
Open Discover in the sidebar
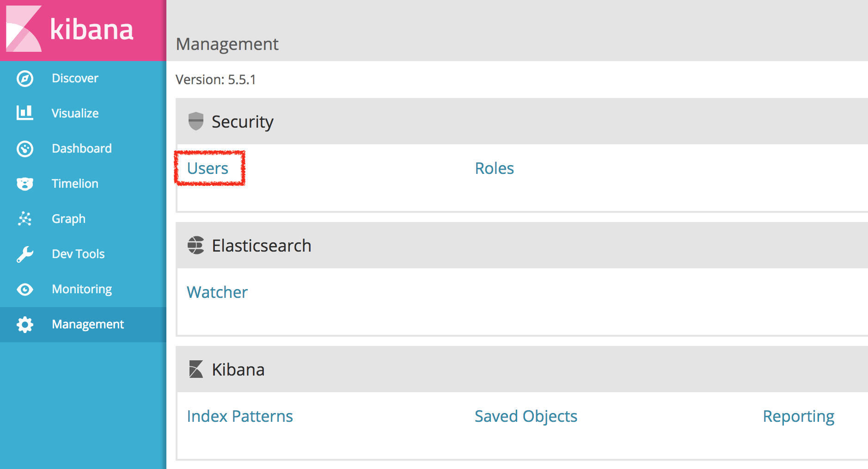83,78
